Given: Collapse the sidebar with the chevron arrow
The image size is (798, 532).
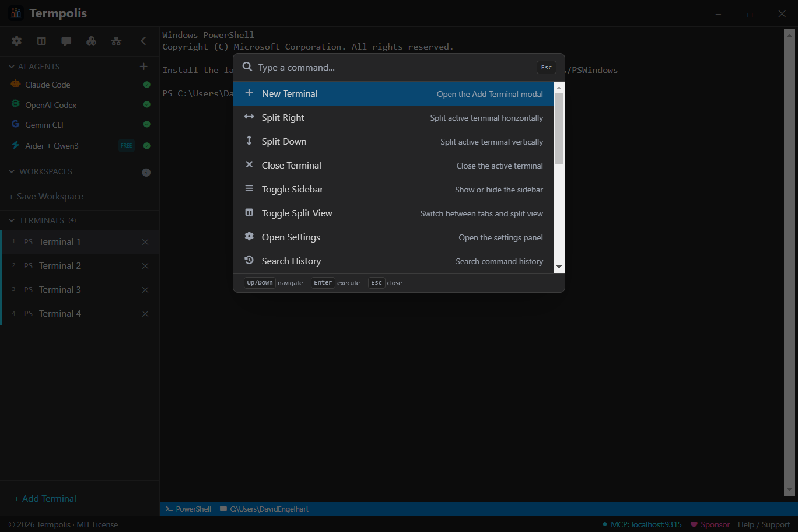Looking at the screenshot, I should pyautogui.click(x=143, y=41).
